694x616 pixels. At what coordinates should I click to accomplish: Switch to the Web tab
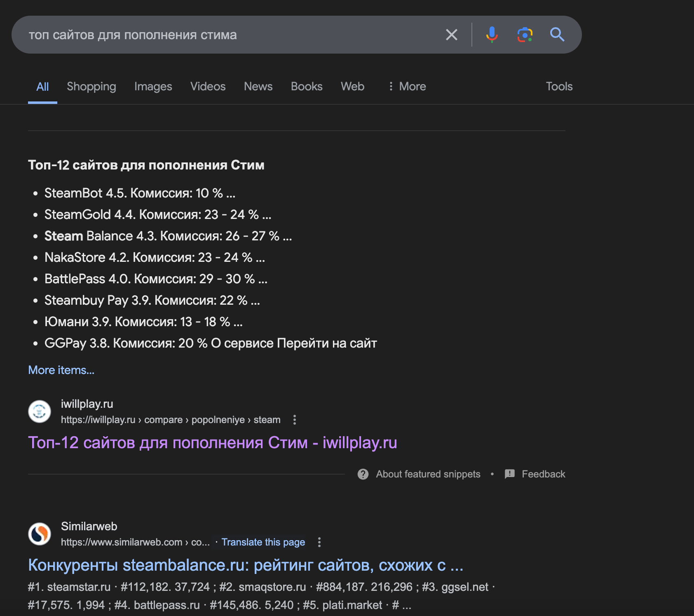pos(353,87)
